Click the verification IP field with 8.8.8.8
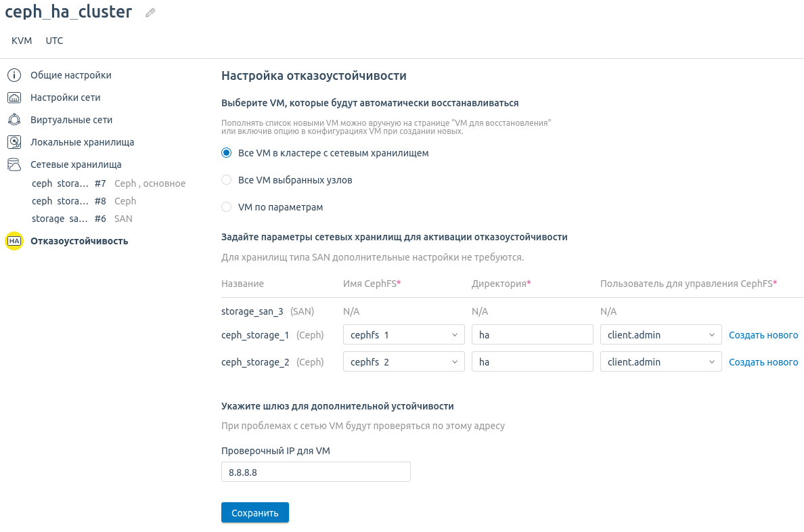 (315, 472)
